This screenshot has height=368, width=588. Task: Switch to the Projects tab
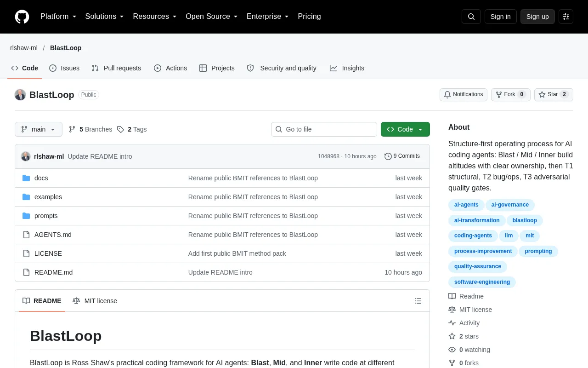pyautogui.click(x=217, y=68)
